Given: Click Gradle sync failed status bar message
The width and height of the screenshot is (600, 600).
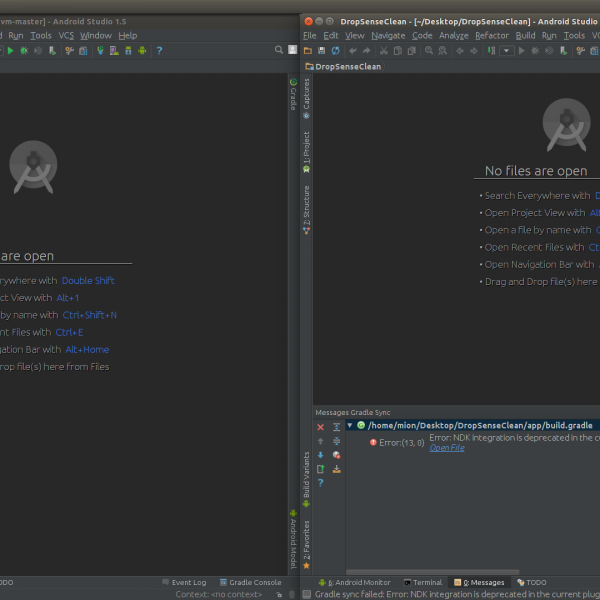Looking at the screenshot, I should 457,594.
